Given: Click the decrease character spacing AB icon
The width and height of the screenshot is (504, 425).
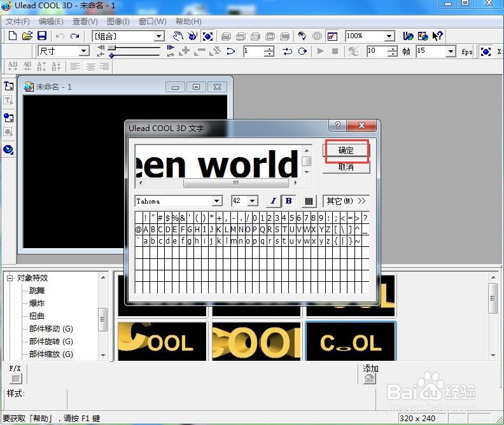Looking at the screenshot, I should (x=27, y=66).
